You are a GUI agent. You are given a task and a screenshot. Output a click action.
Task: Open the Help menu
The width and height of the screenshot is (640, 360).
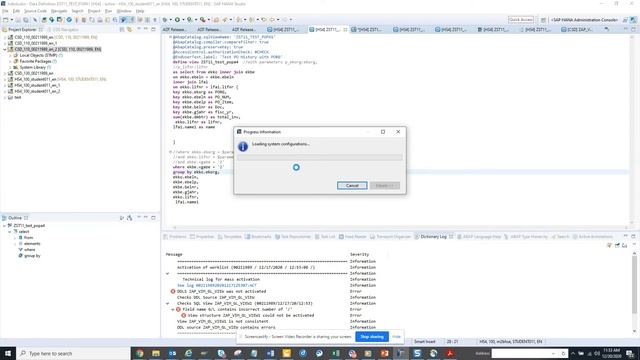point(140,11)
